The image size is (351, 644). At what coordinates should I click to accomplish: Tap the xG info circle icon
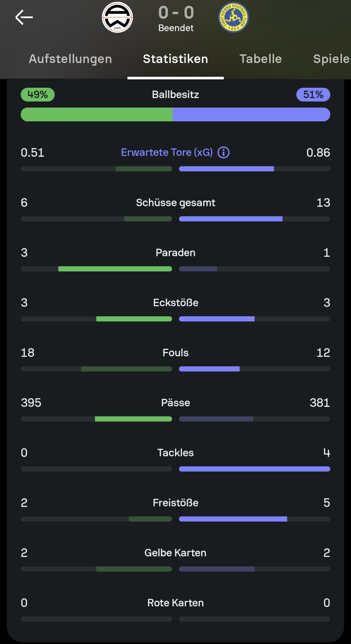224,152
